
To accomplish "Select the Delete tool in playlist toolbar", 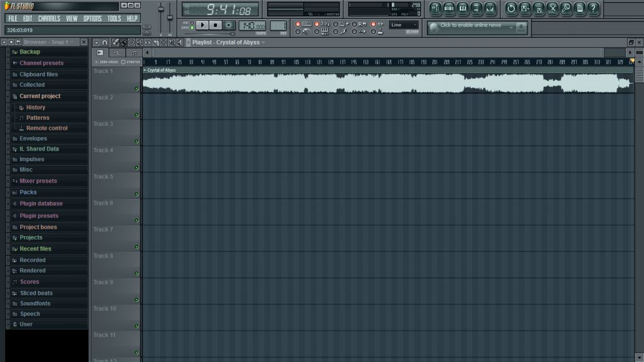I will (x=131, y=42).
